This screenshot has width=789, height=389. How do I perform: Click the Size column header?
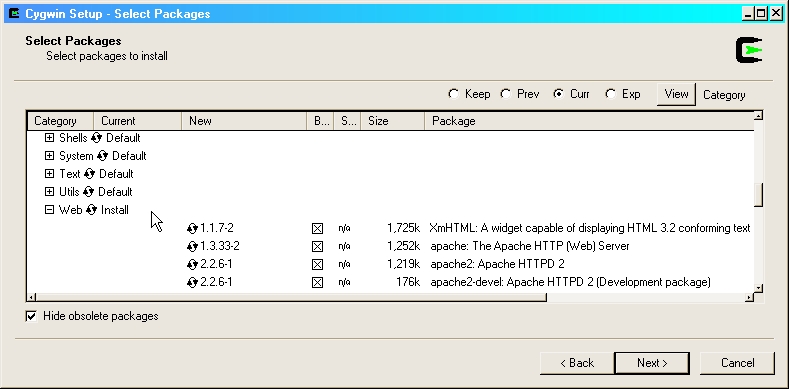tap(392, 121)
